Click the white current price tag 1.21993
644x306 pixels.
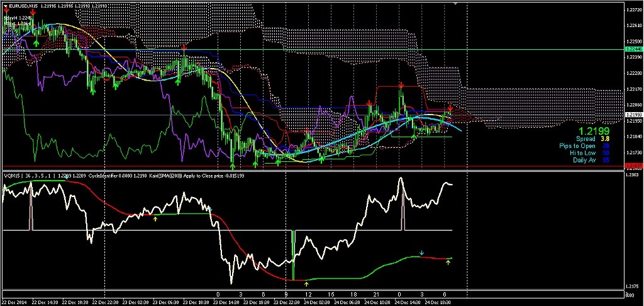tap(633, 115)
